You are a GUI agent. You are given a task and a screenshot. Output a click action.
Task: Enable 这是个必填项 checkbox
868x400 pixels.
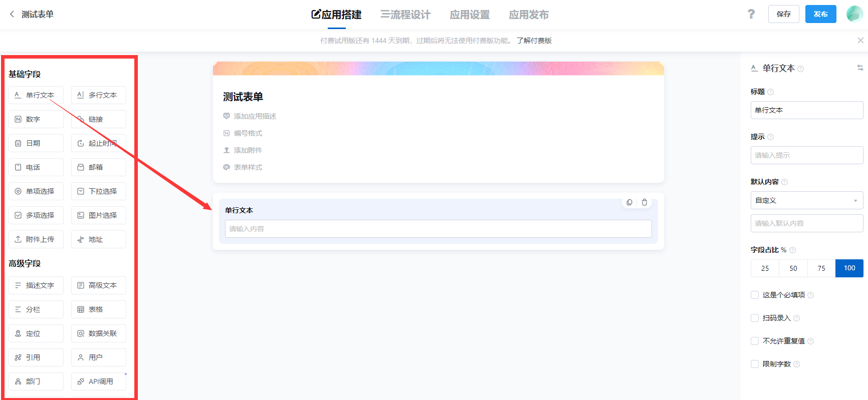(x=755, y=295)
